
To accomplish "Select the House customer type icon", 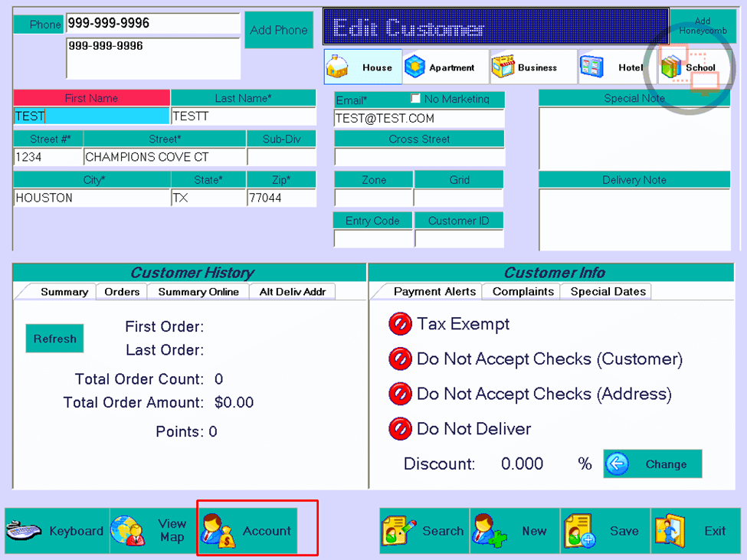I will [362, 67].
